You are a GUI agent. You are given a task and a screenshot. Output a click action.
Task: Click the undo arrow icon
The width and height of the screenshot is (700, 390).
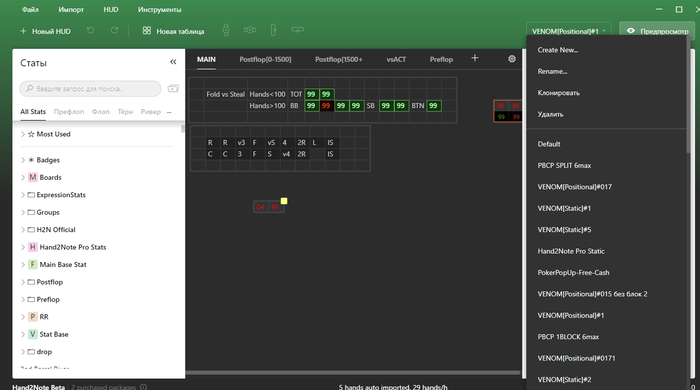91,30
